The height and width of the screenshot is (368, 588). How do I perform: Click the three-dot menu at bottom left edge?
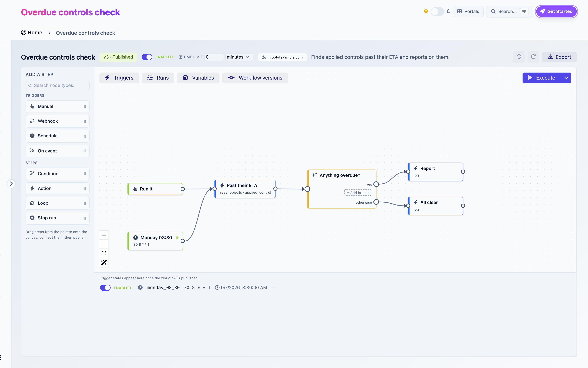tap(1, 358)
